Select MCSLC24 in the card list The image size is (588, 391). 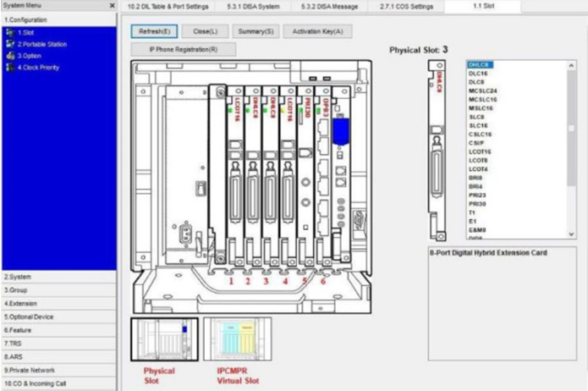coord(482,91)
